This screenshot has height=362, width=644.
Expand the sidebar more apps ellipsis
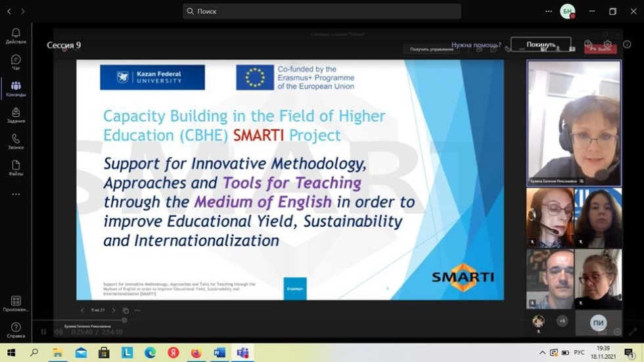click(16, 194)
